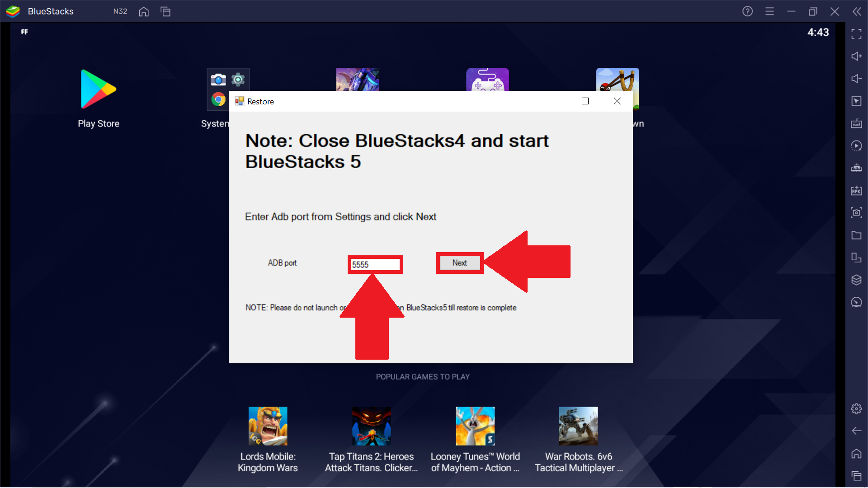868x488 pixels.
Task: Open the System settings icon
Action: [237, 77]
